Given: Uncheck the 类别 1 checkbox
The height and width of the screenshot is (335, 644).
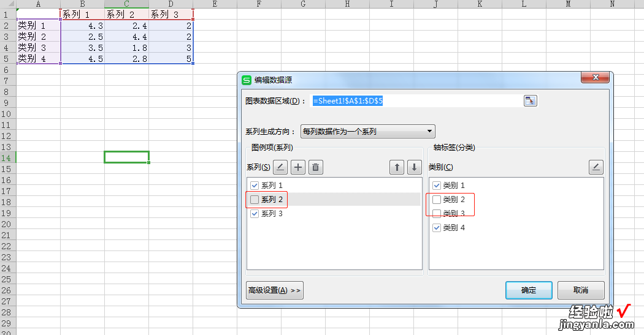Looking at the screenshot, I should click(x=437, y=186).
